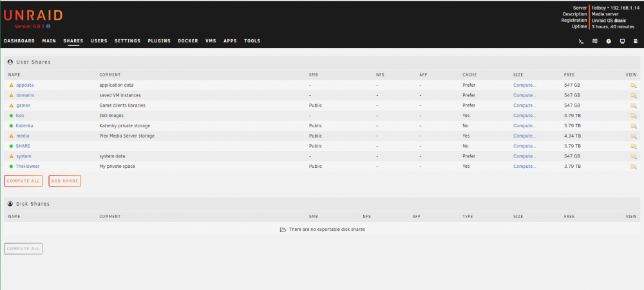Click the warning triangle beside games
The width and height of the screenshot is (644, 290).
pos(12,105)
